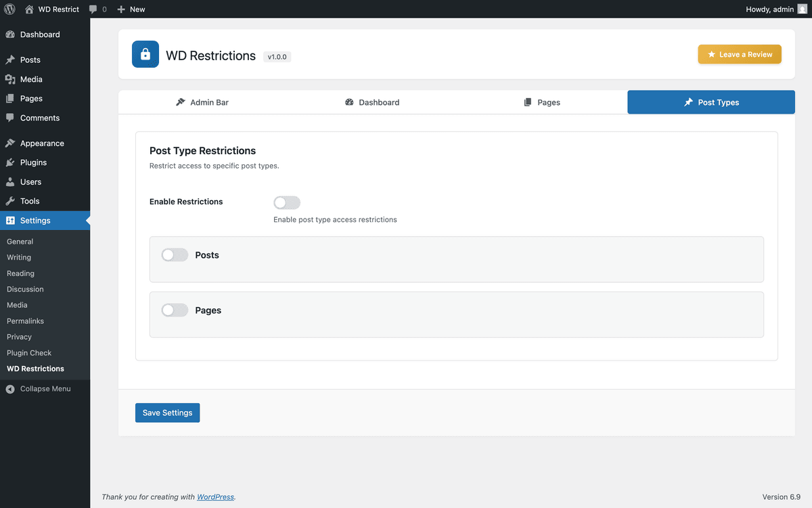
Task: Click the Enable Restrictions label
Action: click(186, 202)
